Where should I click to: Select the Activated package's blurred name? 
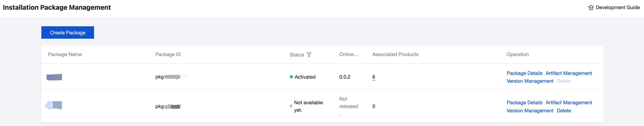point(54,77)
